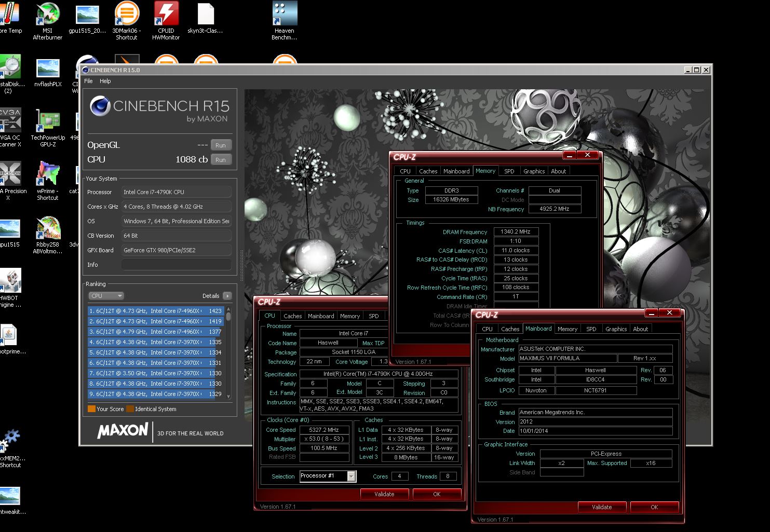Select the gpu1515 image icon
The width and height of the screenshot is (770, 532).
[x=10, y=234]
